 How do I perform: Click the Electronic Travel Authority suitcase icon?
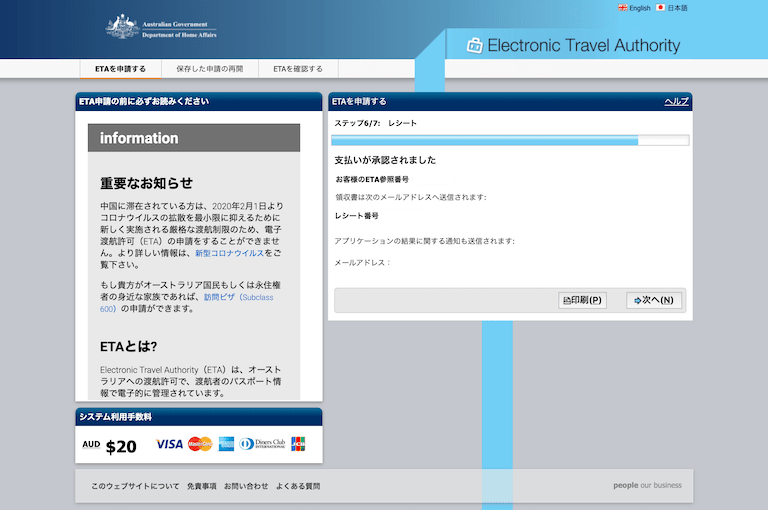[x=474, y=45]
